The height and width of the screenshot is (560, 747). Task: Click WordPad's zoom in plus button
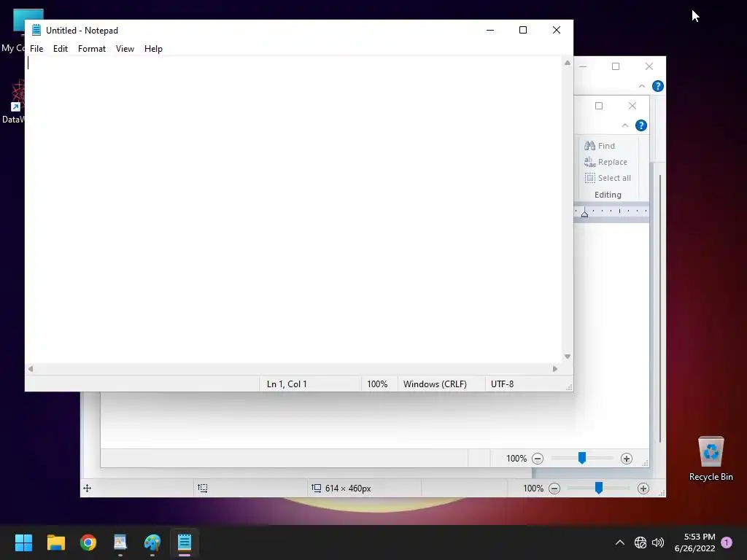tap(627, 459)
